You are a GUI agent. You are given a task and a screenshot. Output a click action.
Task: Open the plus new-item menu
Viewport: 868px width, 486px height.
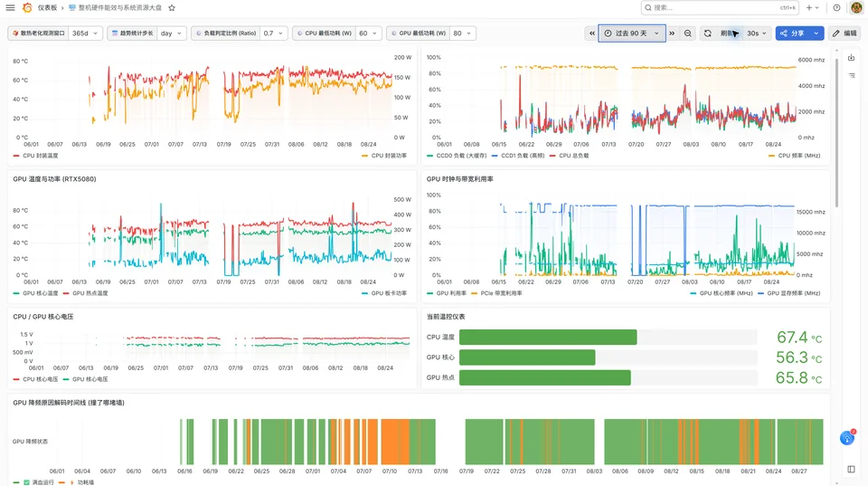[x=812, y=8]
